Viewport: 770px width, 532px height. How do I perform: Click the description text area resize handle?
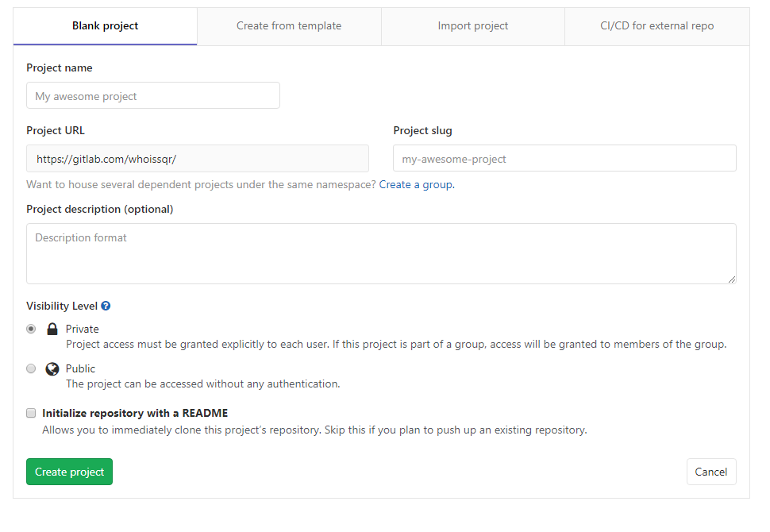coord(732,279)
